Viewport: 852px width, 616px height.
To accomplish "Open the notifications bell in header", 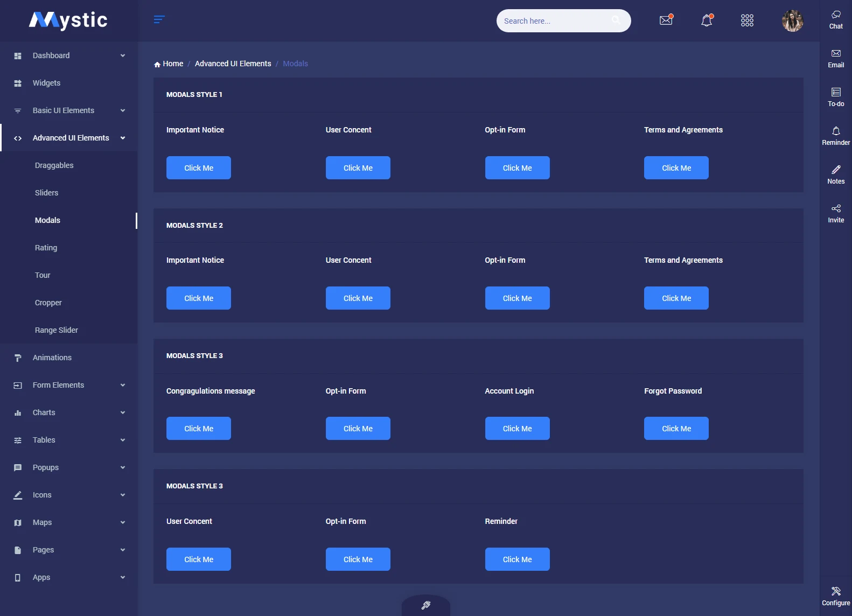I will click(707, 20).
